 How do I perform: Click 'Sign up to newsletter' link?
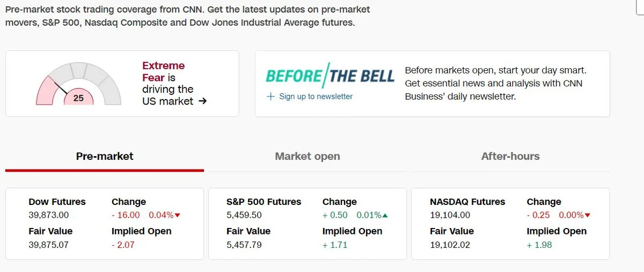[x=316, y=97]
